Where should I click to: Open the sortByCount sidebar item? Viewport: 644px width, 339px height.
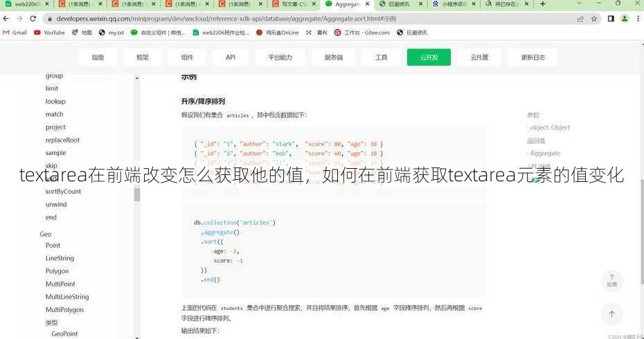click(63, 191)
